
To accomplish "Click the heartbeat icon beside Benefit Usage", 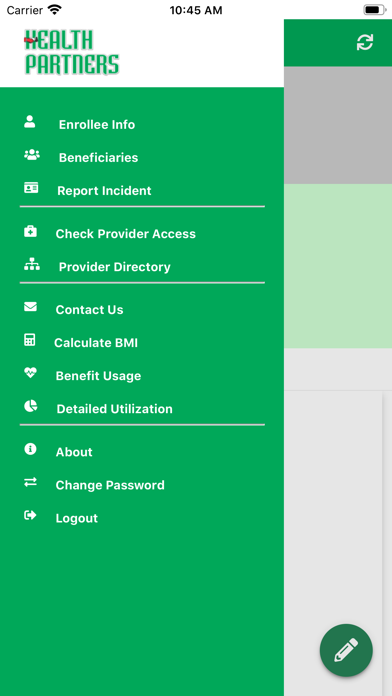I will point(30,373).
